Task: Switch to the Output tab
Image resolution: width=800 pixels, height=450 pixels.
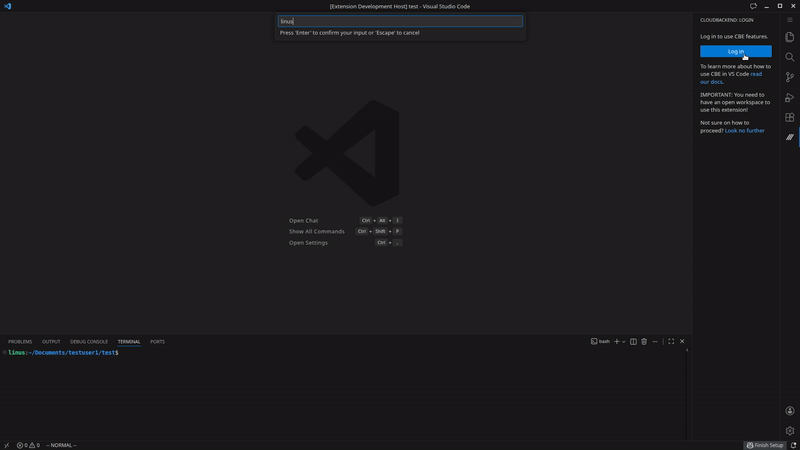Action: [x=51, y=342]
